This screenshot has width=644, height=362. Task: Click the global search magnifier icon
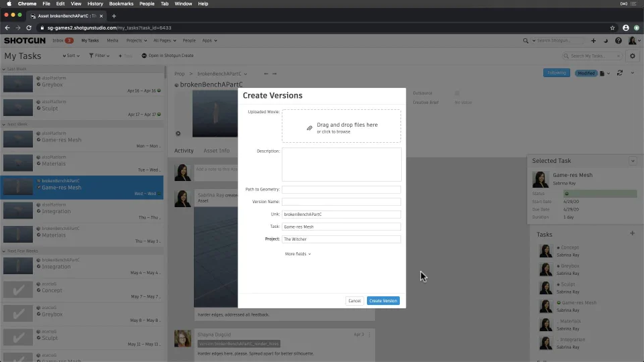coord(525,41)
